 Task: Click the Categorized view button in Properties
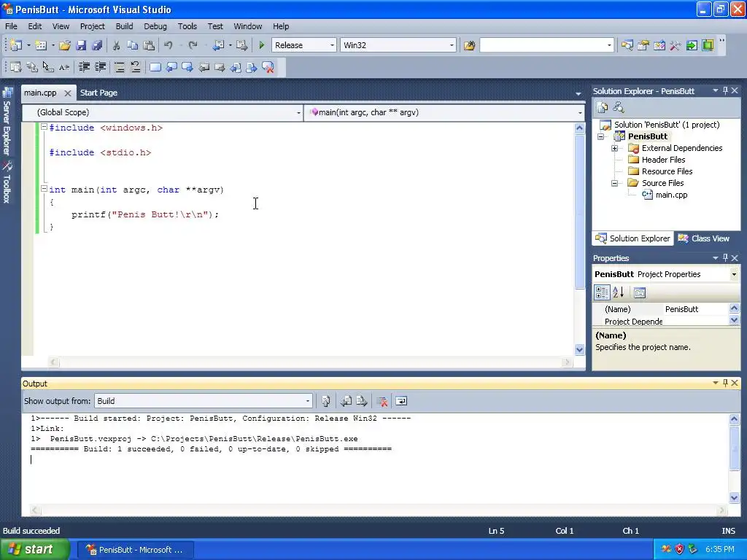[x=602, y=292]
